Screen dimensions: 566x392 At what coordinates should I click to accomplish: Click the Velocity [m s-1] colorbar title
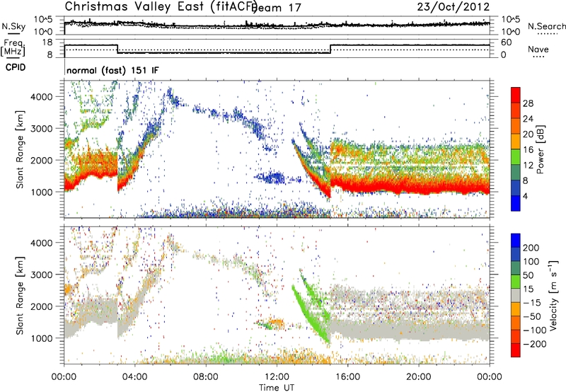click(x=553, y=295)
